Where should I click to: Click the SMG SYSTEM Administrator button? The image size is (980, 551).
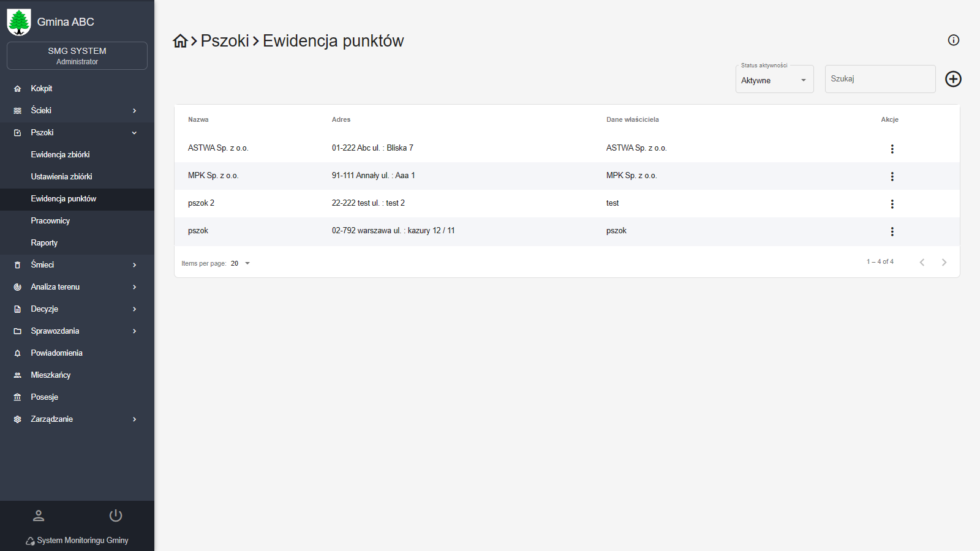tap(77, 56)
